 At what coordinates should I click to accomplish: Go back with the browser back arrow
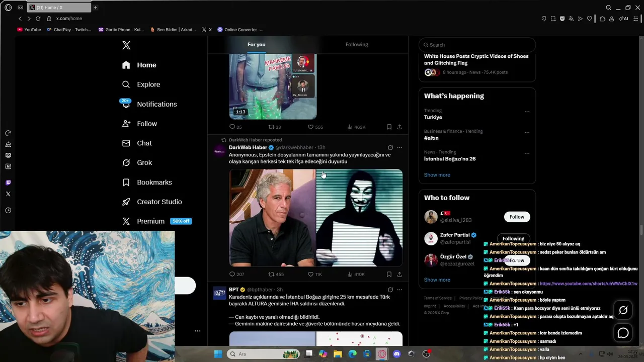(x=20, y=19)
